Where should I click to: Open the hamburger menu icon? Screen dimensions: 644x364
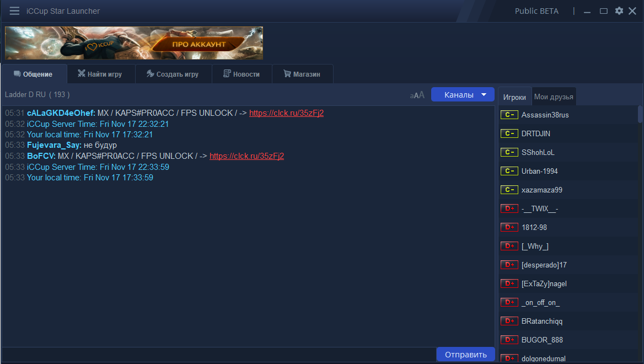[x=14, y=10]
